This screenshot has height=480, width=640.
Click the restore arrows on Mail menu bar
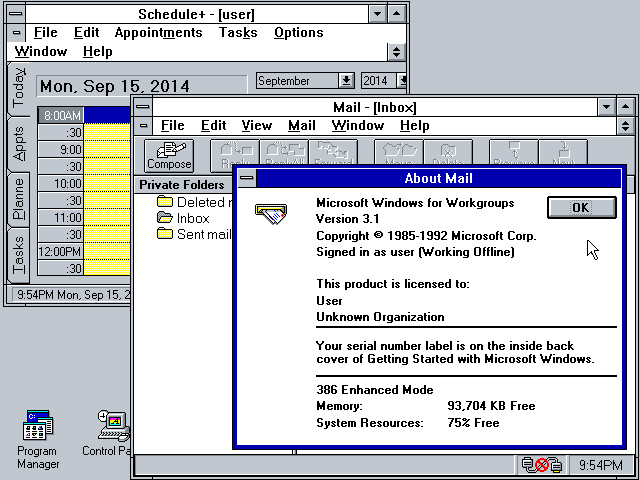[x=625, y=126]
